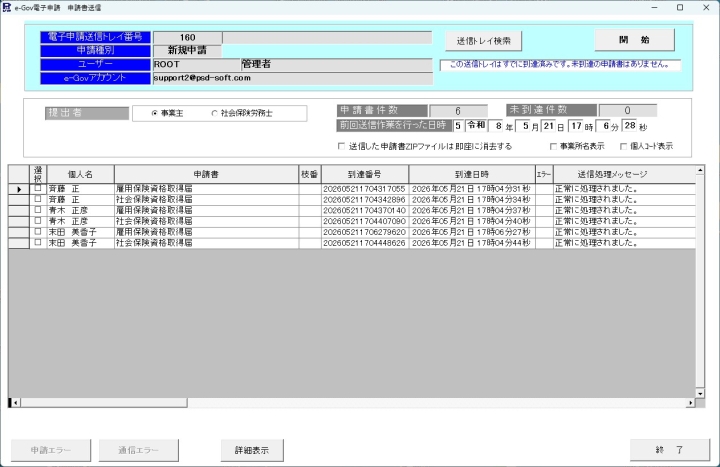Click the 通信エラー button
Viewport: 720px width, 467px height.
click(139, 450)
